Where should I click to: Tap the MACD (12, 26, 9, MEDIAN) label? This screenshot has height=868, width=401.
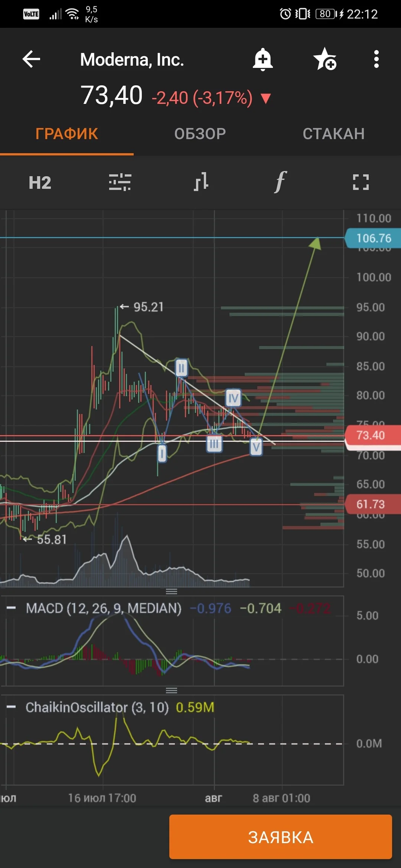[104, 608]
